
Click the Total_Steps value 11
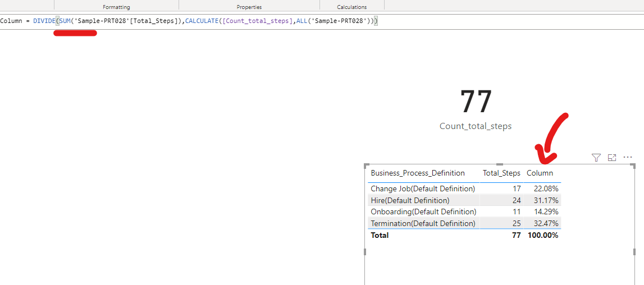pyautogui.click(x=517, y=212)
